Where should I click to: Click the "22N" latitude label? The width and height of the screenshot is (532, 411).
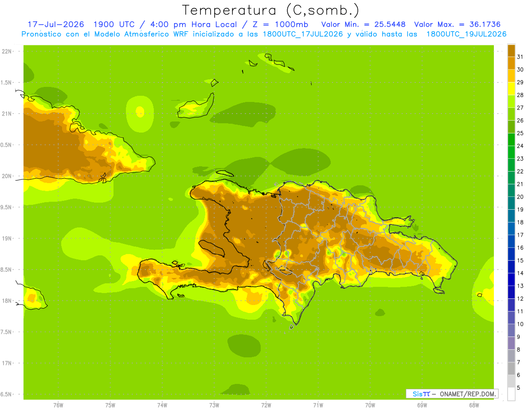click(7, 51)
